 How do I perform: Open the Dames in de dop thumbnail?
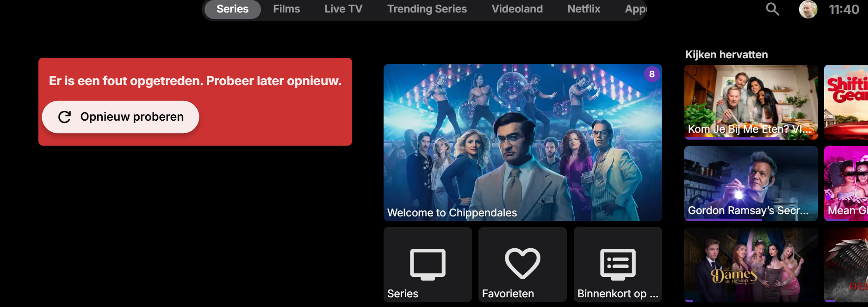[x=751, y=265]
